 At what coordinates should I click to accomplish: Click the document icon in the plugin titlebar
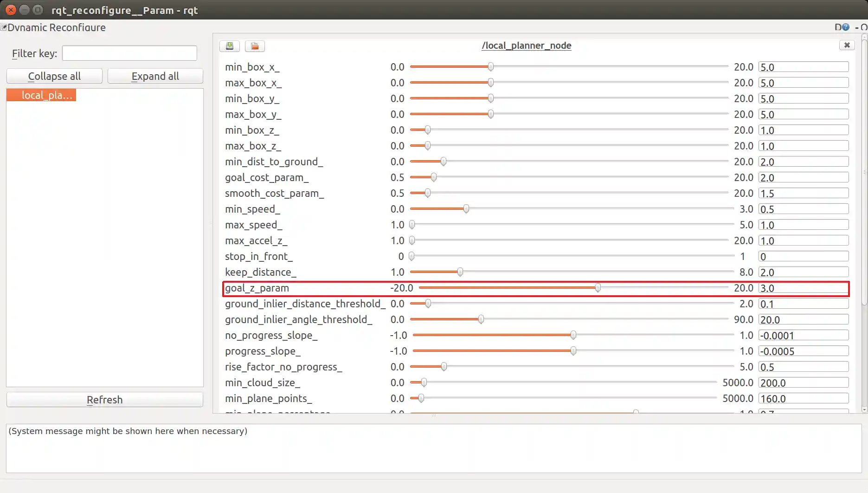[x=838, y=27]
